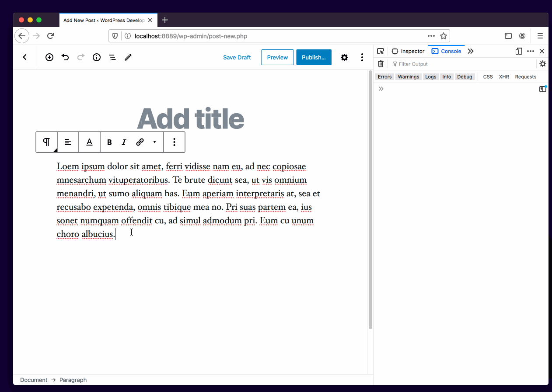This screenshot has width=552, height=392.
Task: Pick an element from the page
Action: click(381, 51)
